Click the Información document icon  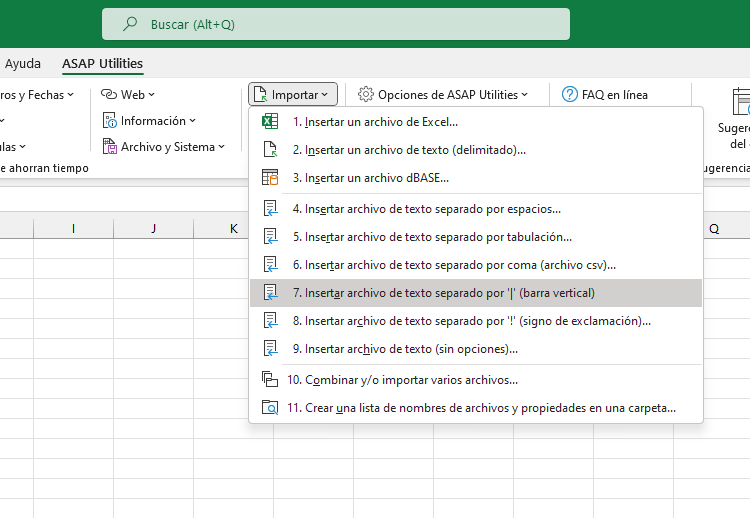click(110, 121)
